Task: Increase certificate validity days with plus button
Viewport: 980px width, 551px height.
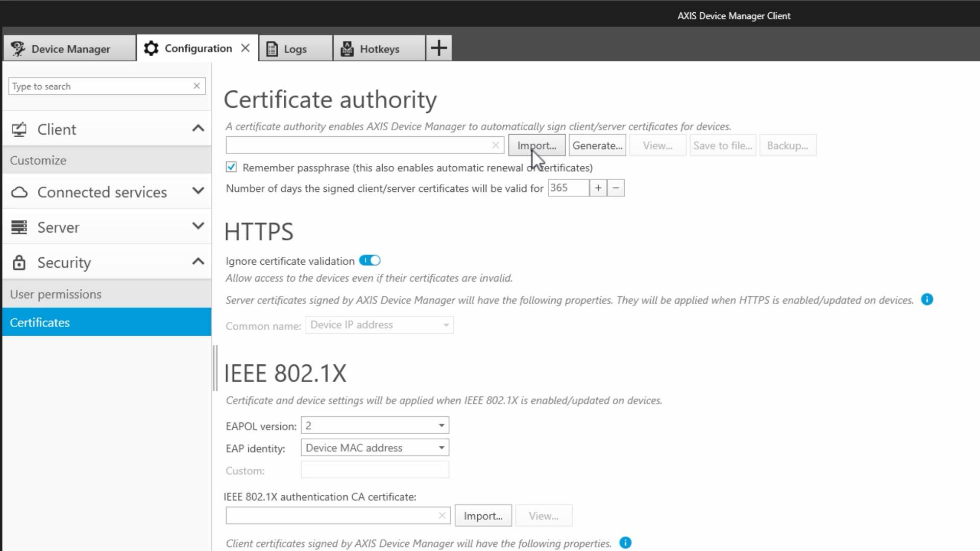Action: (x=598, y=188)
